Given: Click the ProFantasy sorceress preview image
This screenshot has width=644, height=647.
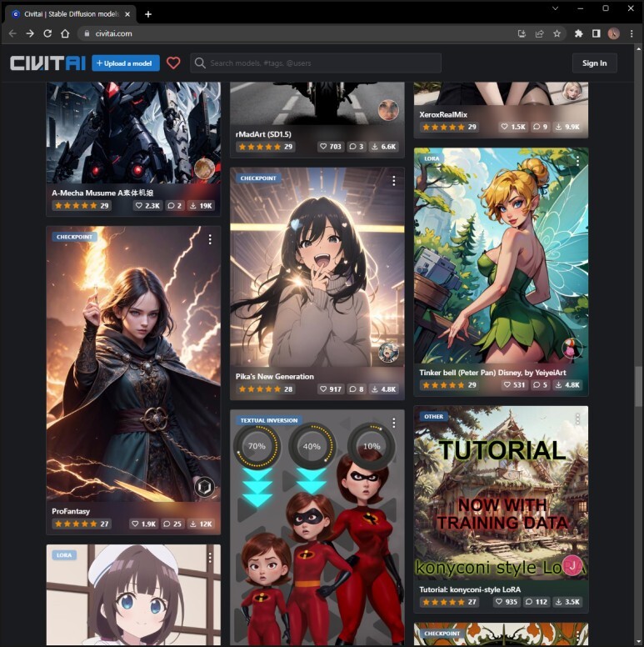Looking at the screenshot, I should coord(133,364).
